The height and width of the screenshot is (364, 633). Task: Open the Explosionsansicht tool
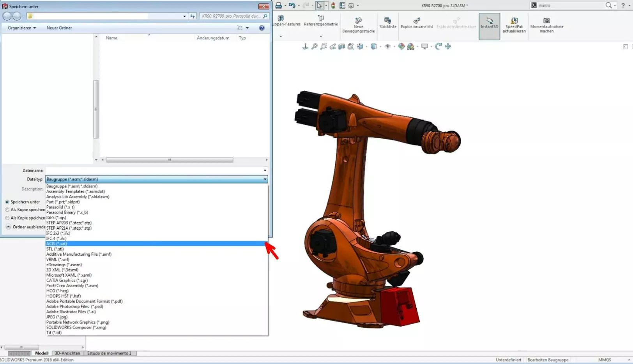pos(417,23)
